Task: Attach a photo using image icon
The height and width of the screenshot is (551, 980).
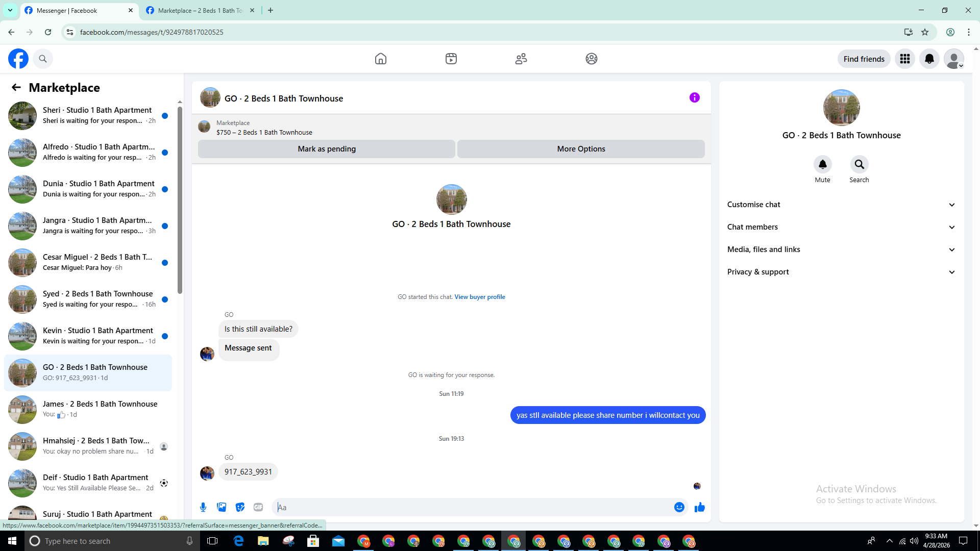Action: (222, 507)
